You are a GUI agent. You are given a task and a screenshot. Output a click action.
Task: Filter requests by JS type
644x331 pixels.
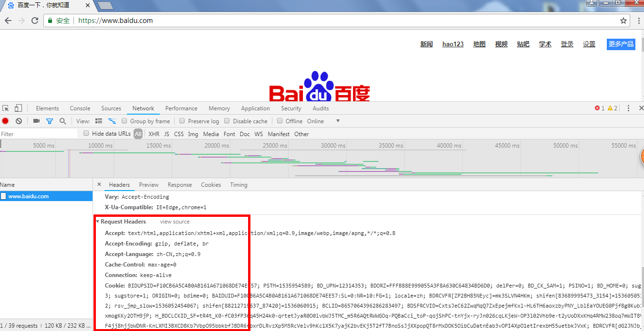(166, 134)
